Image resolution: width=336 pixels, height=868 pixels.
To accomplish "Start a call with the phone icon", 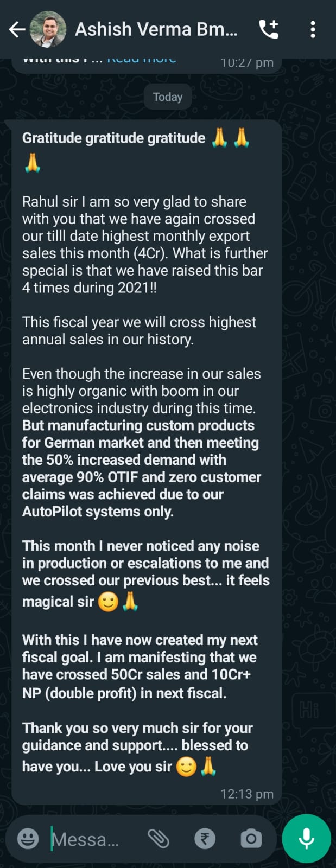I will pos(269,29).
